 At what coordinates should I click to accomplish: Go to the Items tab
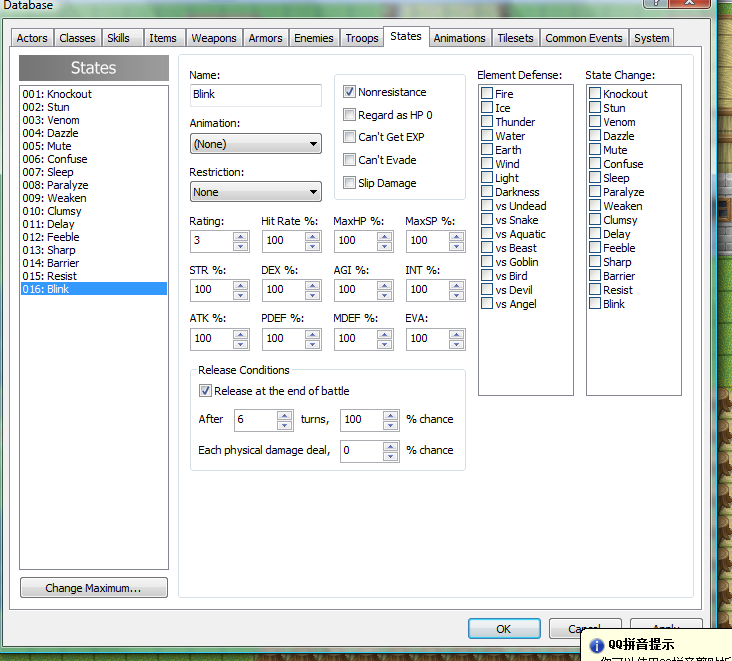(x=162, y=38)
